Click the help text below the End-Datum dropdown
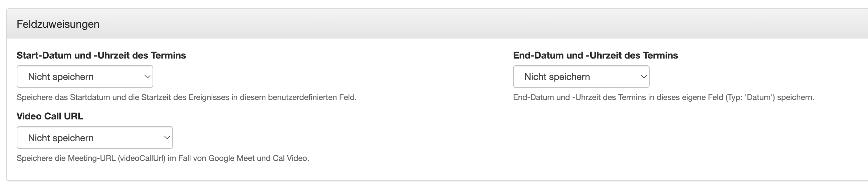868x184 pixels. pyautogui.click(x=663, y=98)
